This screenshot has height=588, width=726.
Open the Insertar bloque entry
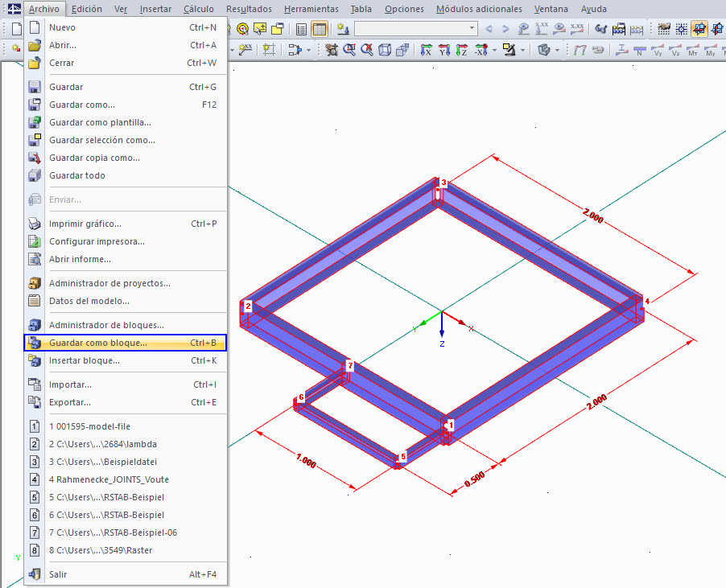click(x=125, y=360)
